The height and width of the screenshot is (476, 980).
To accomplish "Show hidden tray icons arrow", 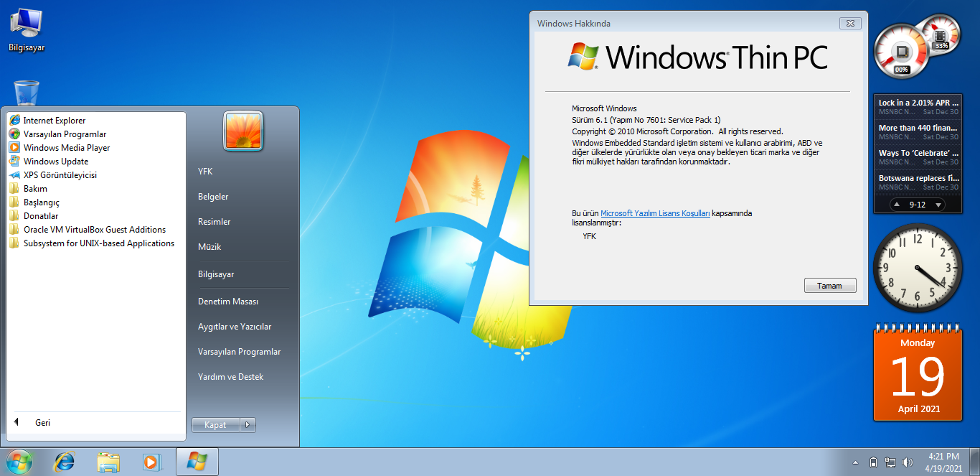I will click(855, 462).
